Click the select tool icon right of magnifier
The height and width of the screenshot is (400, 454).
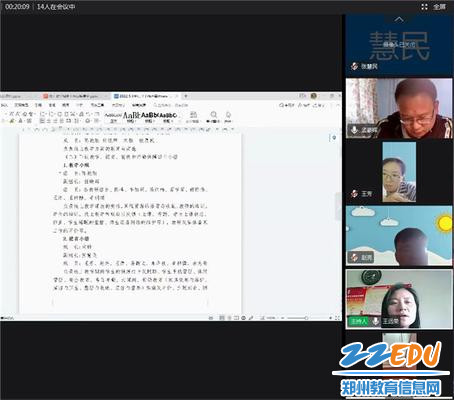tap(228, 117)
